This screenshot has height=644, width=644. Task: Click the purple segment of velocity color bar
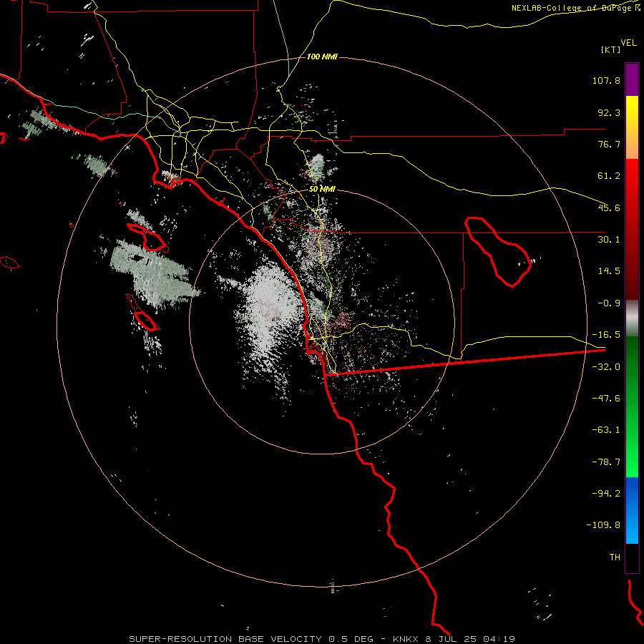pos(632,79)
